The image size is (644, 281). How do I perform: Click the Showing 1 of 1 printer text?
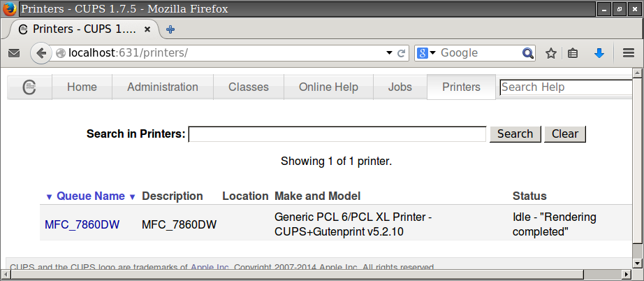[x=337, y=161]
